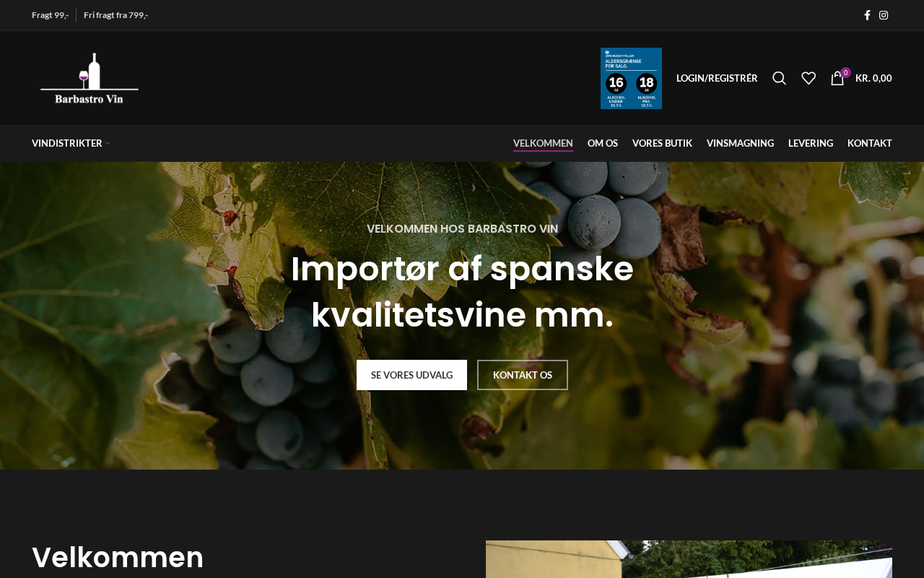Open the Login/Registrér link
Screen dimensions: 924x578
pos(717,78)
